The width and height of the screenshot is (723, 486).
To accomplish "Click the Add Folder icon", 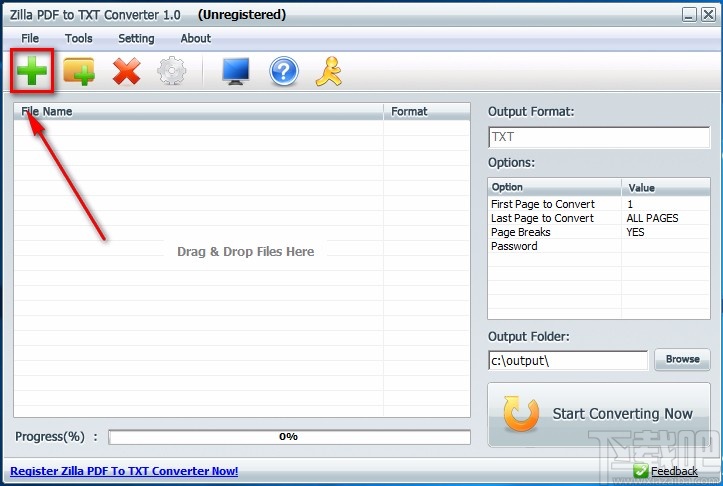I will [x=79, y=71].
